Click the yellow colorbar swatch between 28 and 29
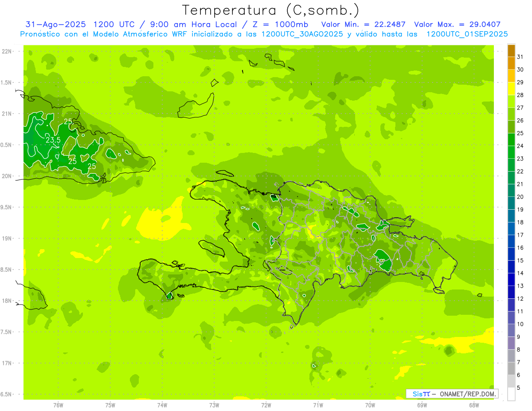 [511, 89]
